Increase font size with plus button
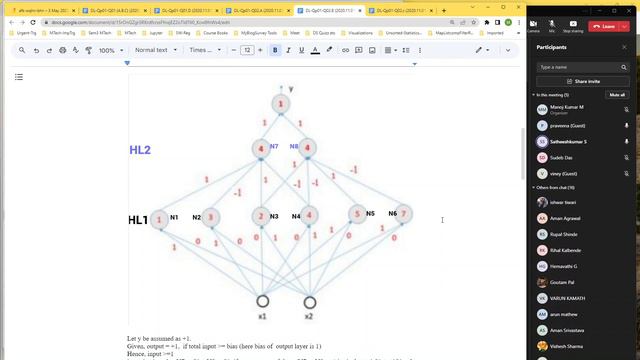Image resolution: width=640 pixels, height=360 pixels. pyautogui.click(x=260, y=50)
